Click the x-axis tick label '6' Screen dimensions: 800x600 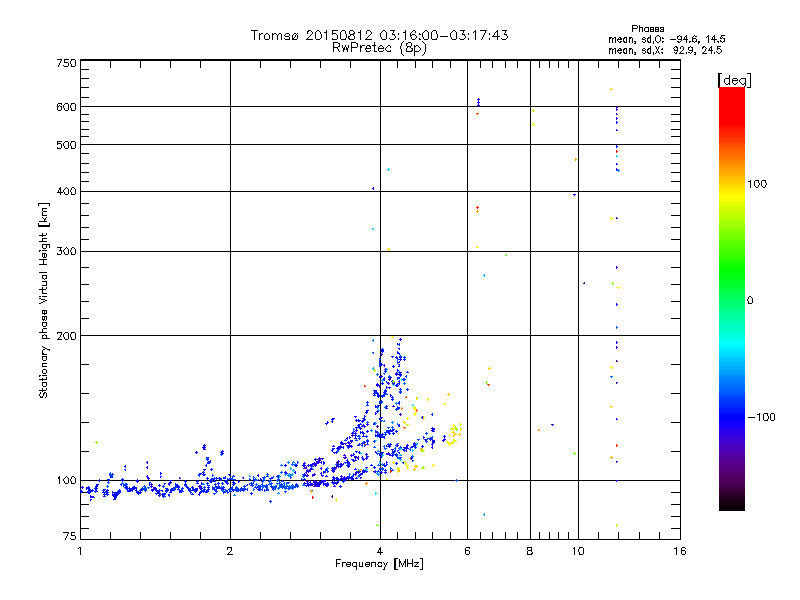tap(467, 551)
